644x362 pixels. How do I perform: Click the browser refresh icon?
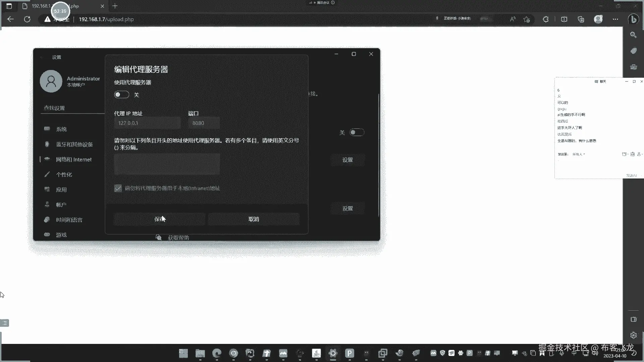27,19
